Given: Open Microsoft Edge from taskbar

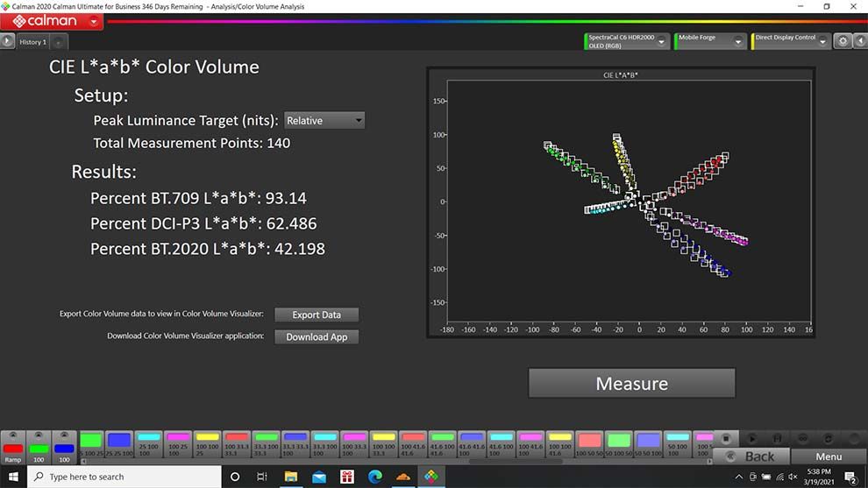Looking at the screenshot, I should [374, 477].
